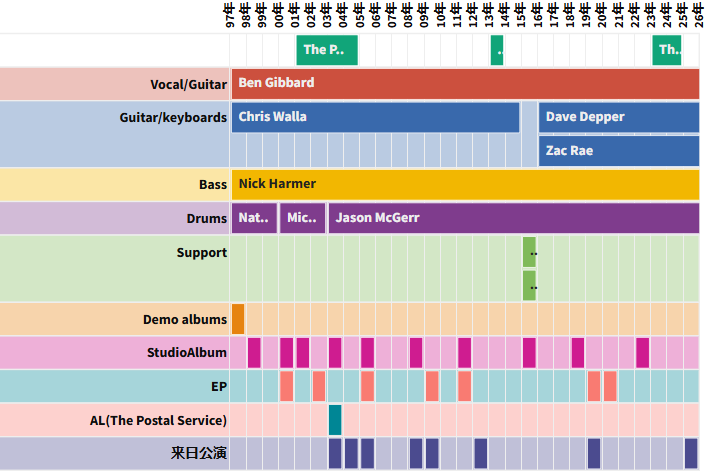Click the first magenta StudioAlbum marker

pyautogui.click(x=254, y=352)
